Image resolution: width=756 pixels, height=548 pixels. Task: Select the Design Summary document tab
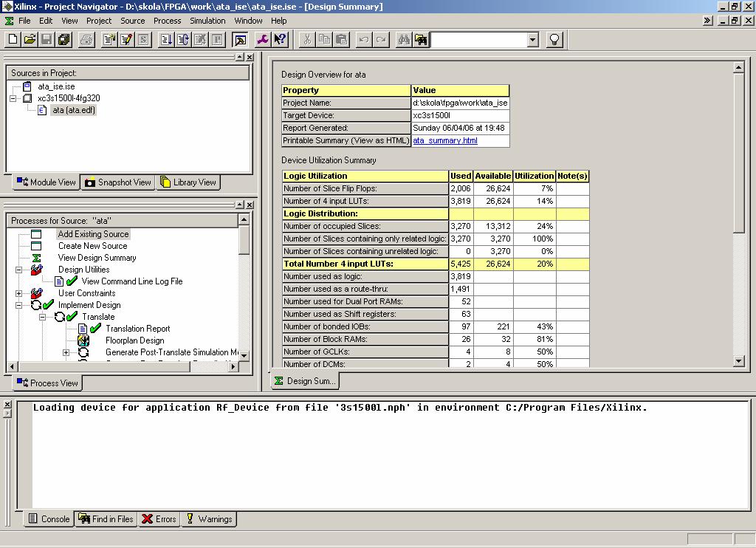point(305,381)
